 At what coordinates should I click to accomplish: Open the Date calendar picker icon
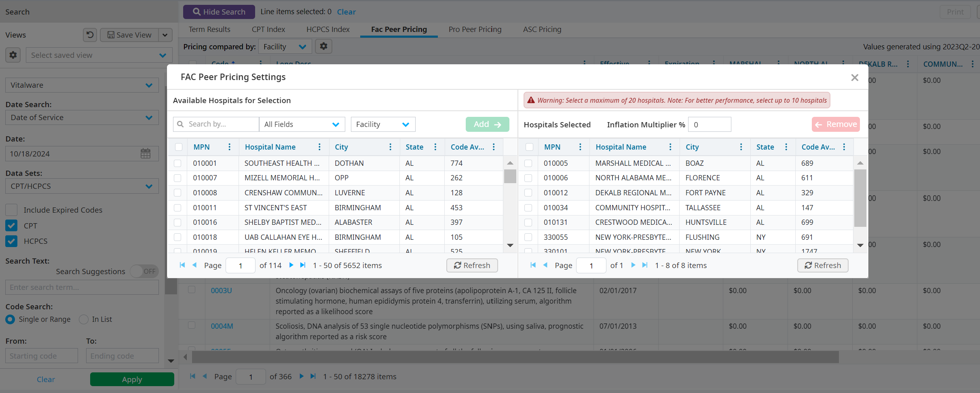(x=146, y=154)
